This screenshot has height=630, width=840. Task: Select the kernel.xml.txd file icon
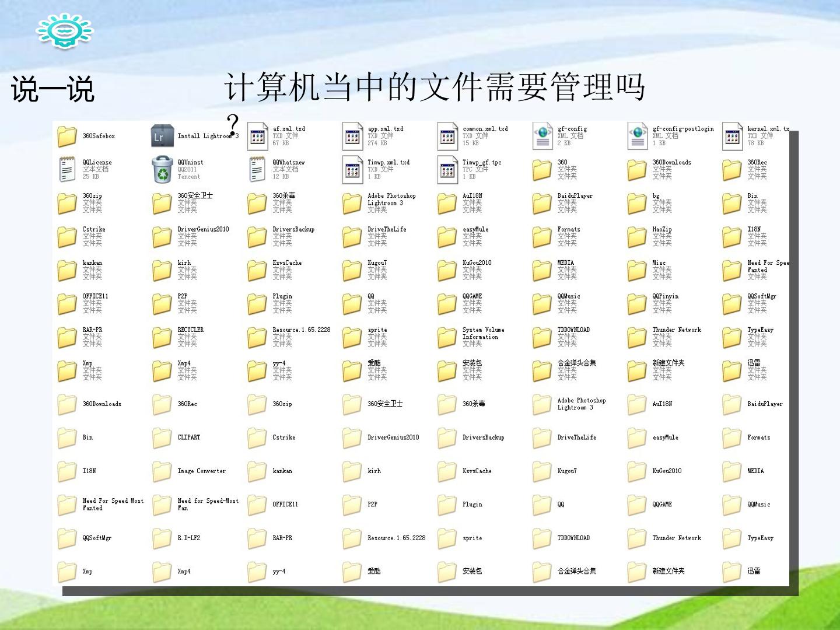[733, 136]
